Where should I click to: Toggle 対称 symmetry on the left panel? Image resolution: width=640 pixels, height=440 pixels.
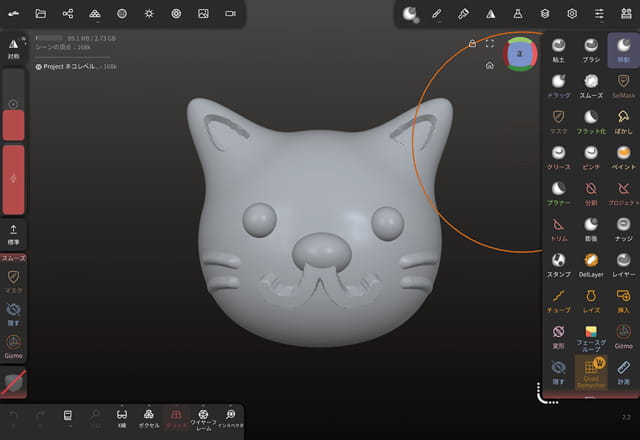(14, 49)
